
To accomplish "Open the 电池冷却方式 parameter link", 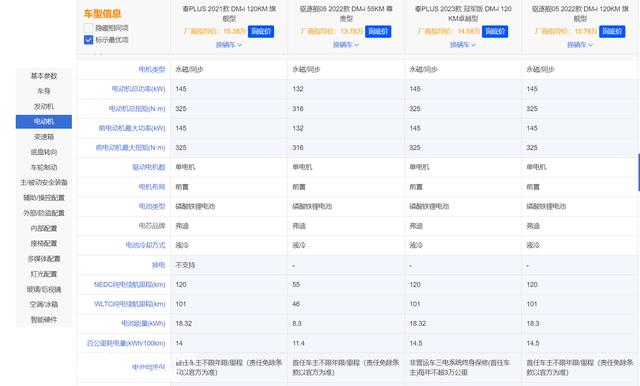I will tap(145, 245).
